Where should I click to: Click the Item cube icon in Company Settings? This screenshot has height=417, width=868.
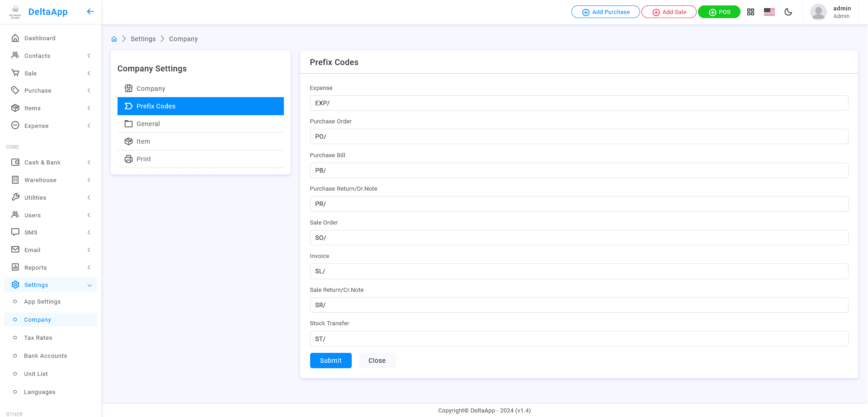click(x=129, y=141)
